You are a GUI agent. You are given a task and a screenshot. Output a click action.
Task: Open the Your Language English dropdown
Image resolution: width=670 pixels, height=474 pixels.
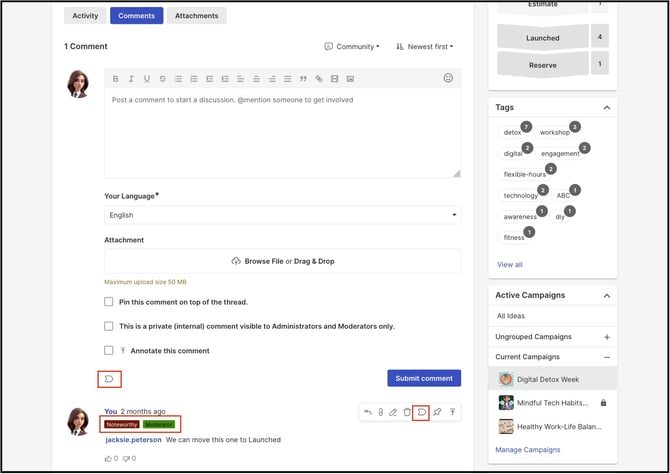(x=282, y=215)
